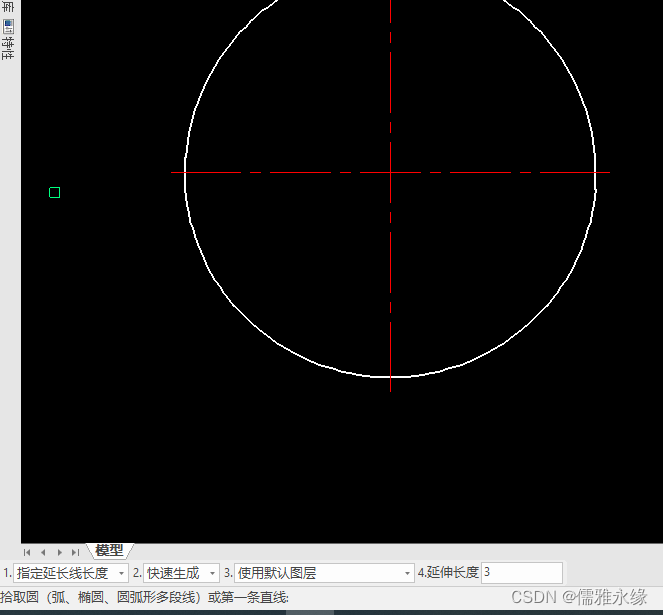Open the 特性 side panel
The width and height of the screenshot is (663, 615).
pos(8,39)
